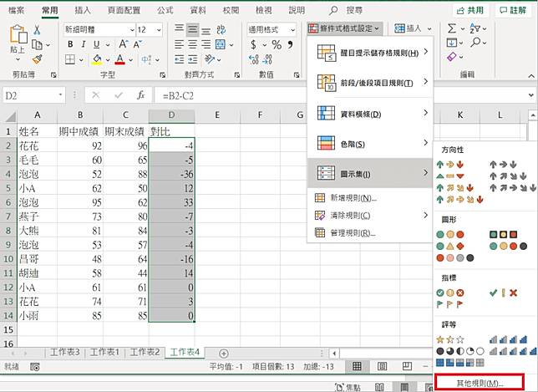This screenshot has height=392, width=538.
Task: Toggle bold formatting
Action: point(70,44)
